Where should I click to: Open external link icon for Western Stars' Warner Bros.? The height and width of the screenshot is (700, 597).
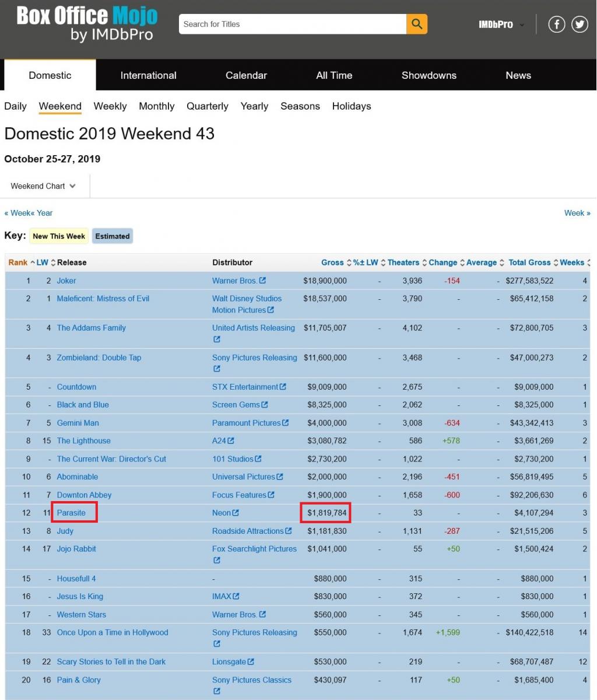(x=262, y=614)
